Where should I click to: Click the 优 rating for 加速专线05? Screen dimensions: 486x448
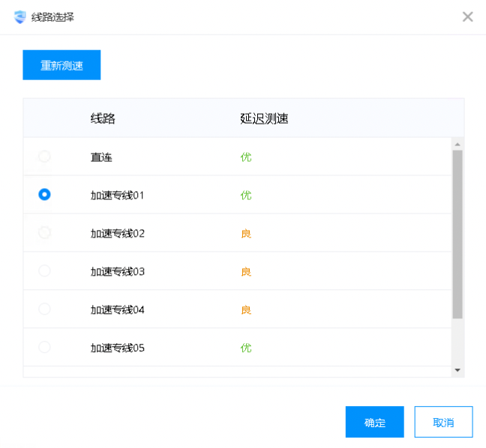[x=246, y=348]
